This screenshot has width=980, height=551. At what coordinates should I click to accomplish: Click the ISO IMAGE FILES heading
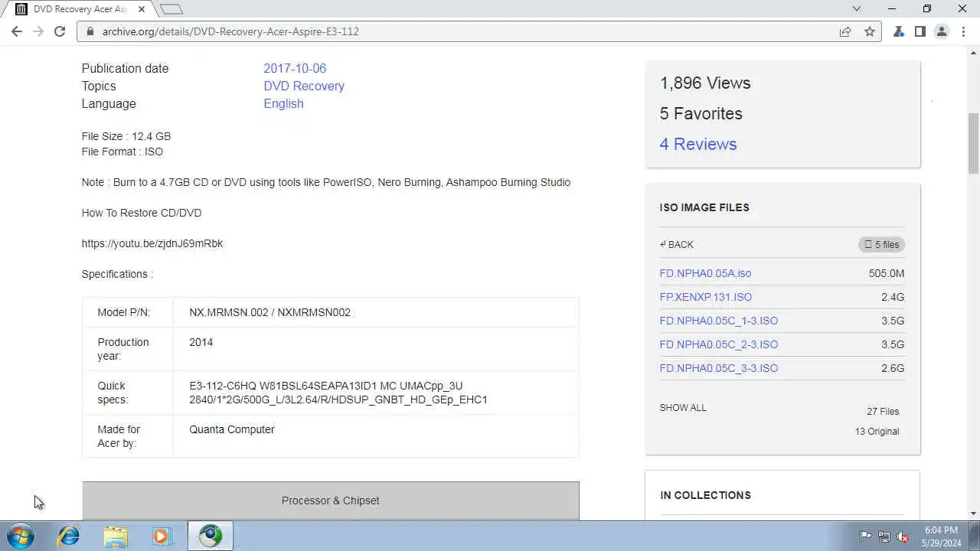click(x=704, y=207)
